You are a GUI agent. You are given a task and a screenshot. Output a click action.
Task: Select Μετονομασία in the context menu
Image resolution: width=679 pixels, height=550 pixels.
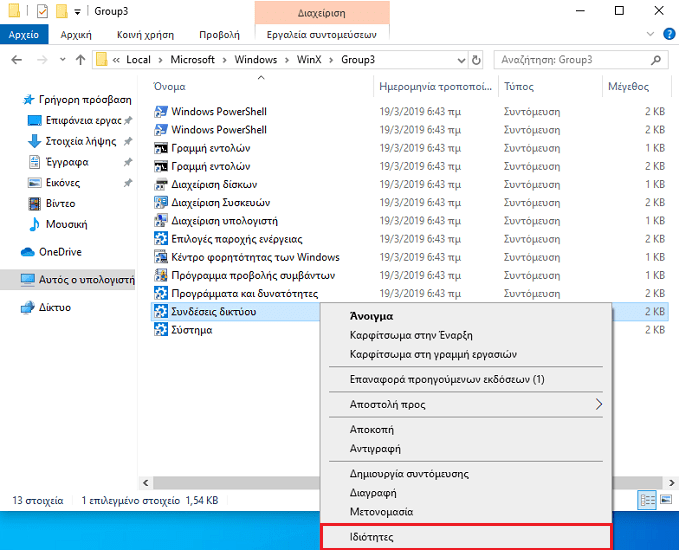381,512
